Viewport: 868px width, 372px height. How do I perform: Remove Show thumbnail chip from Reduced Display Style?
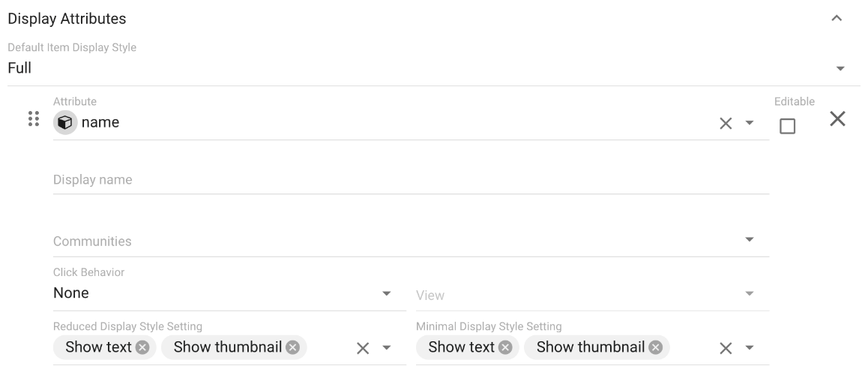pos(292,348)
